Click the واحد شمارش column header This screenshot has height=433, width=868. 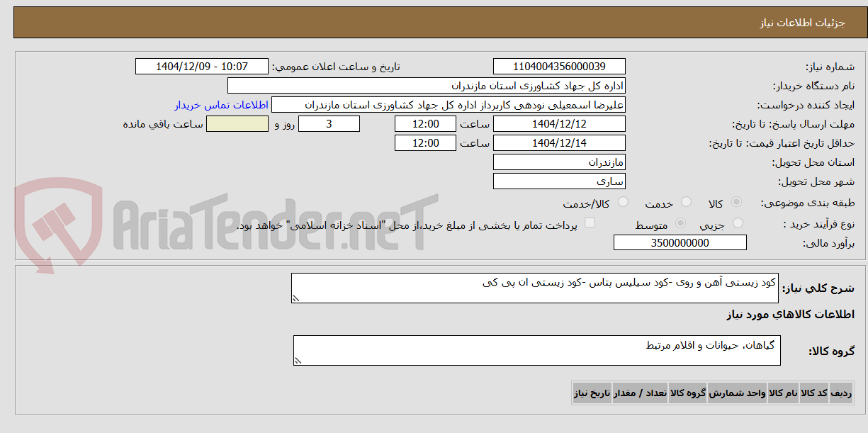point(737,393)
